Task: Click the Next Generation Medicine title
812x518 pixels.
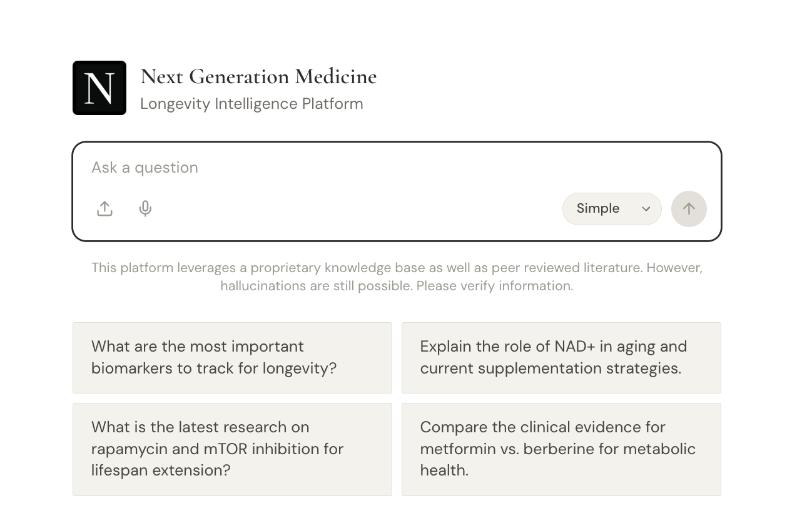Action: [258, 76]
